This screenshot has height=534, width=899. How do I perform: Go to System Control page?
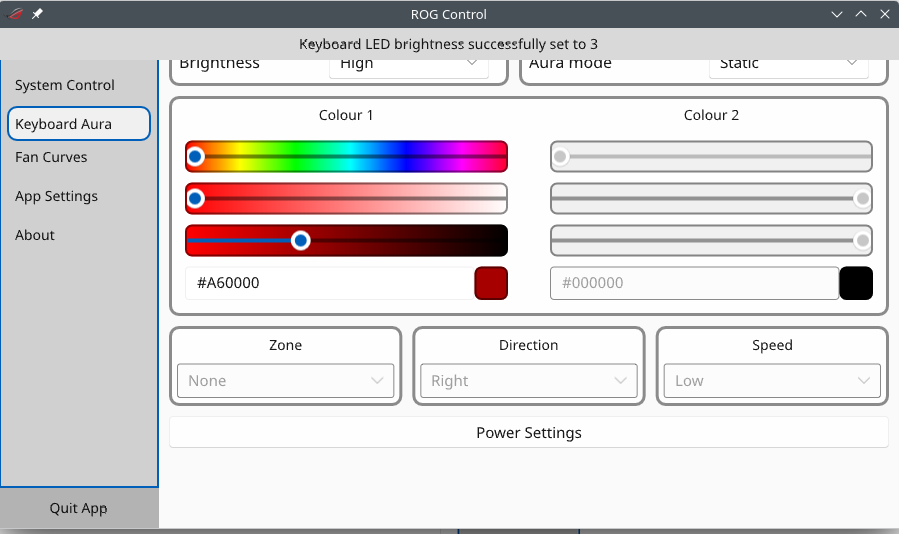(x=65, y=85)
